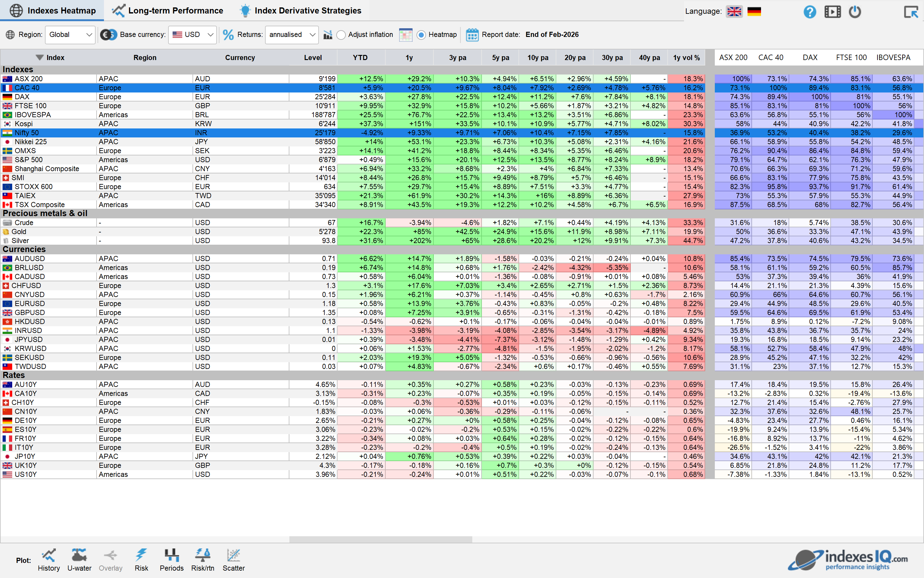Open the Returns annualised dropdown

(292, 35)
